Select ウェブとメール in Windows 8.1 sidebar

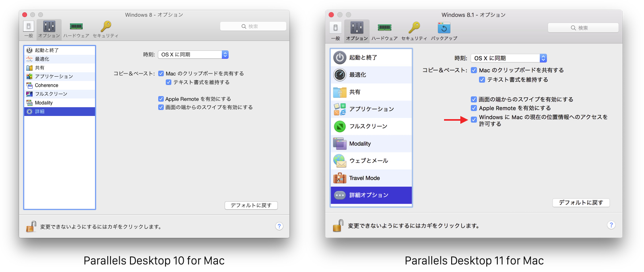pyautogui.click(x=371, y=161)
